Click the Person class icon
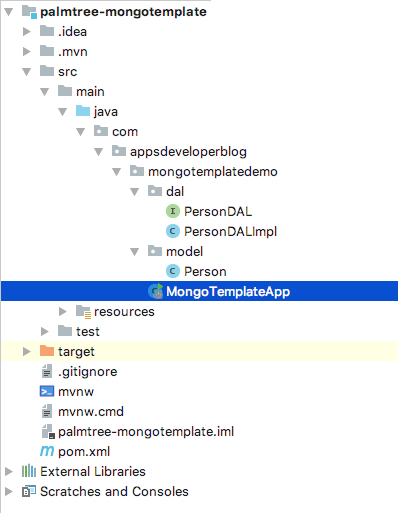 coord(173,271)
